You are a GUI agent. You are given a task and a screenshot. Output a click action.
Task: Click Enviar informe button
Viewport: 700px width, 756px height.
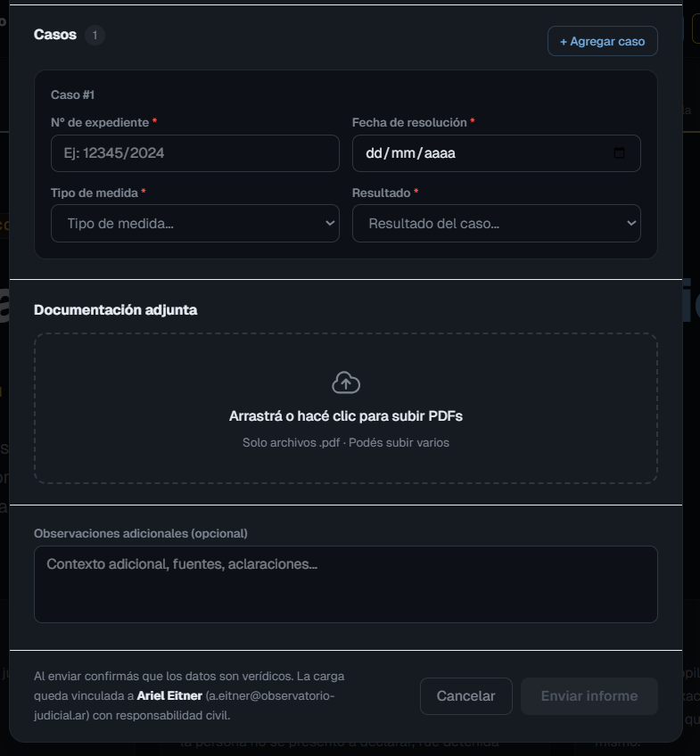pyautogui.click(x=589, y=695)
